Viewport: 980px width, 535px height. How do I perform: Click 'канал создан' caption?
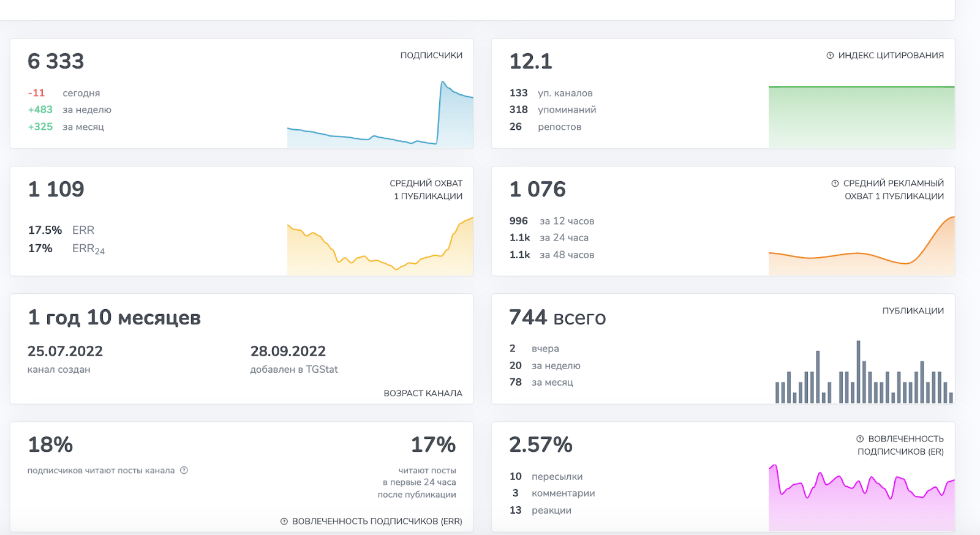point(59,370)
